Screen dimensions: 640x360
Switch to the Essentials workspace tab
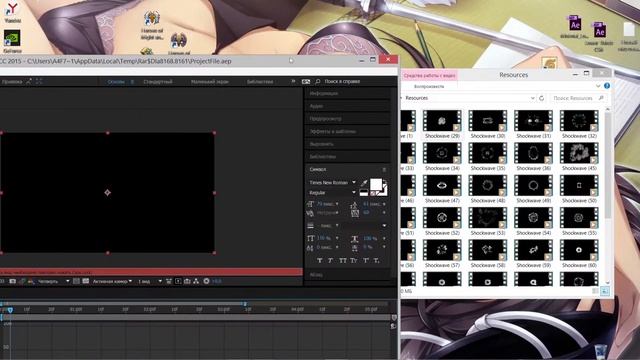[x=116, y=82]
